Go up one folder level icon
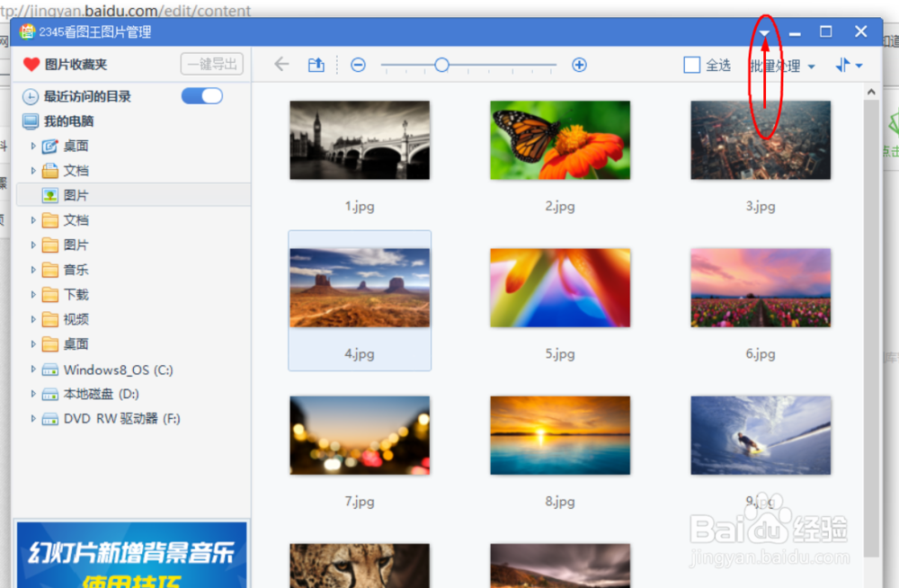 click(x=316, y=64)
